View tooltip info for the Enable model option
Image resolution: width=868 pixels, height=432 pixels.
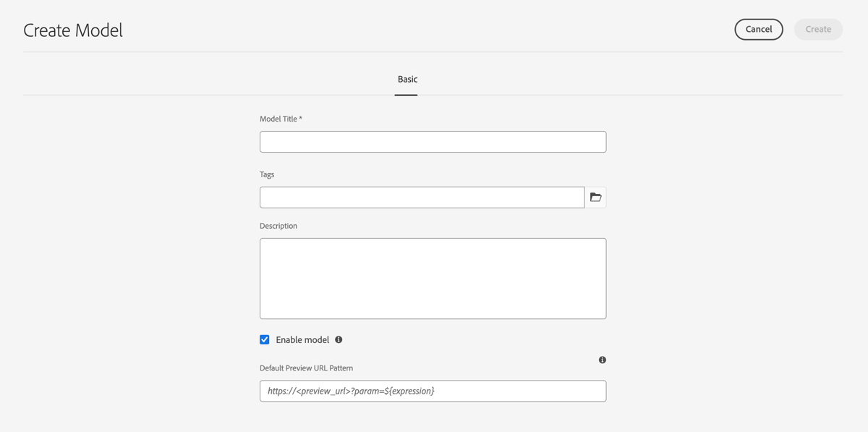(338, 339)
